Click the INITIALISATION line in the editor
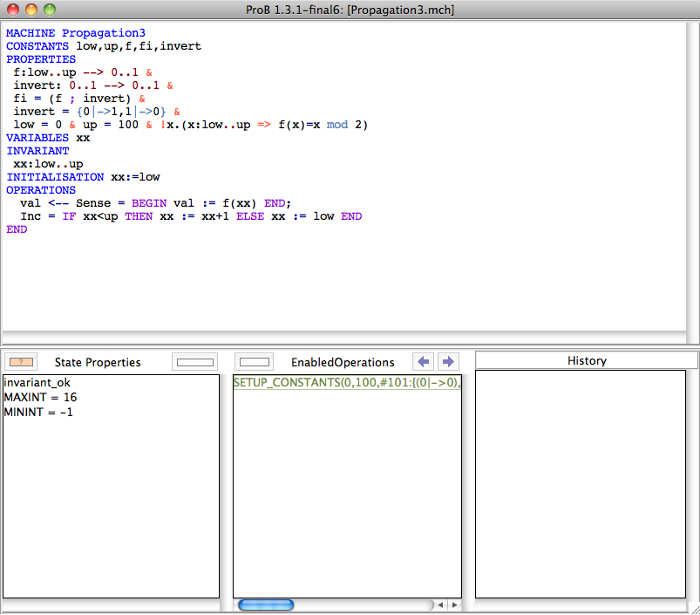 tap(83, 177)
